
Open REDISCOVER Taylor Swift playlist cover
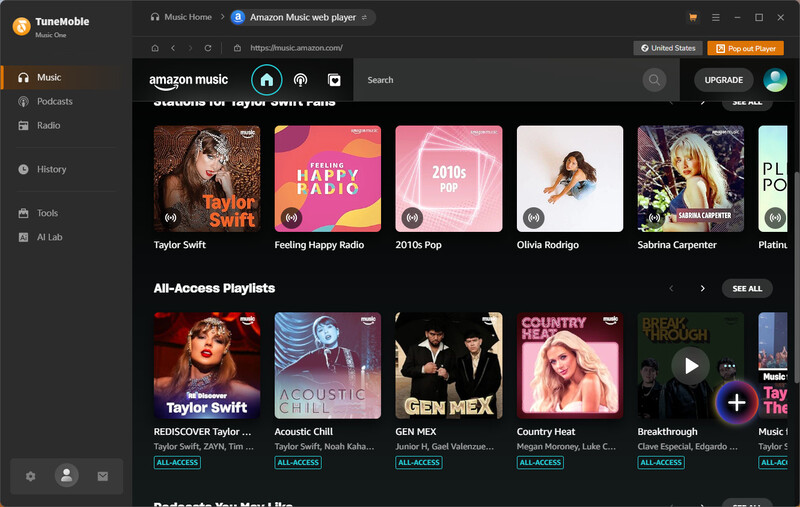(x=207, y=366)
